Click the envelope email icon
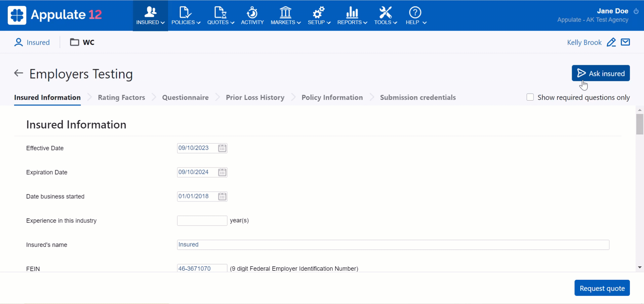Screen dimensions: 644x304 point(626,42)
